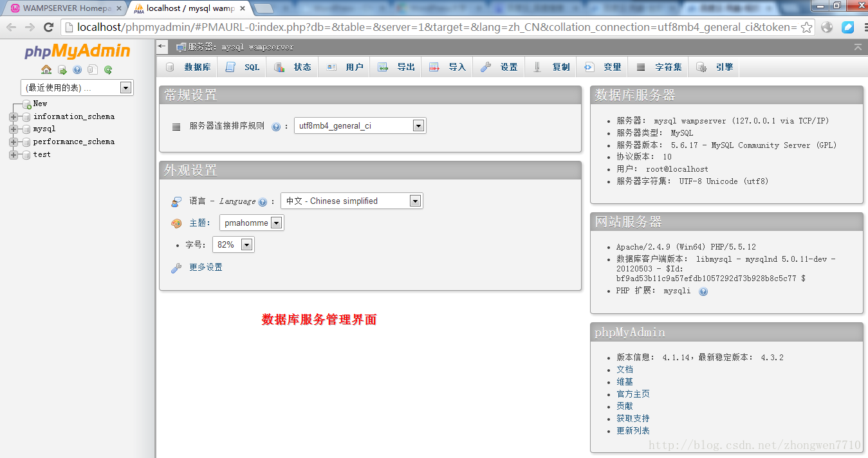Open the 文档 link
This screenshot has width=868, height=458.
tap(625, 370)
